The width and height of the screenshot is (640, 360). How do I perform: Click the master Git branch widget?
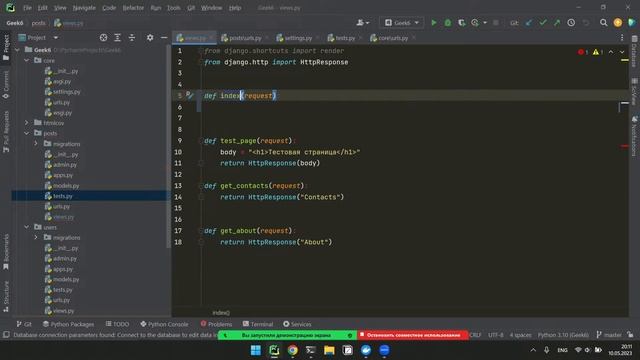click(x=609, y=335)
